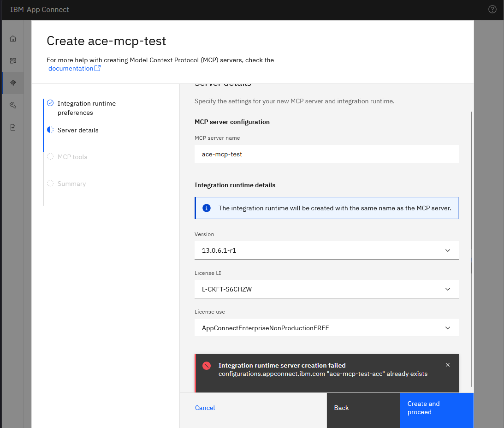Open the Home icon in sidebar
The width and height of the screenshot is (504, 428).
13,39
